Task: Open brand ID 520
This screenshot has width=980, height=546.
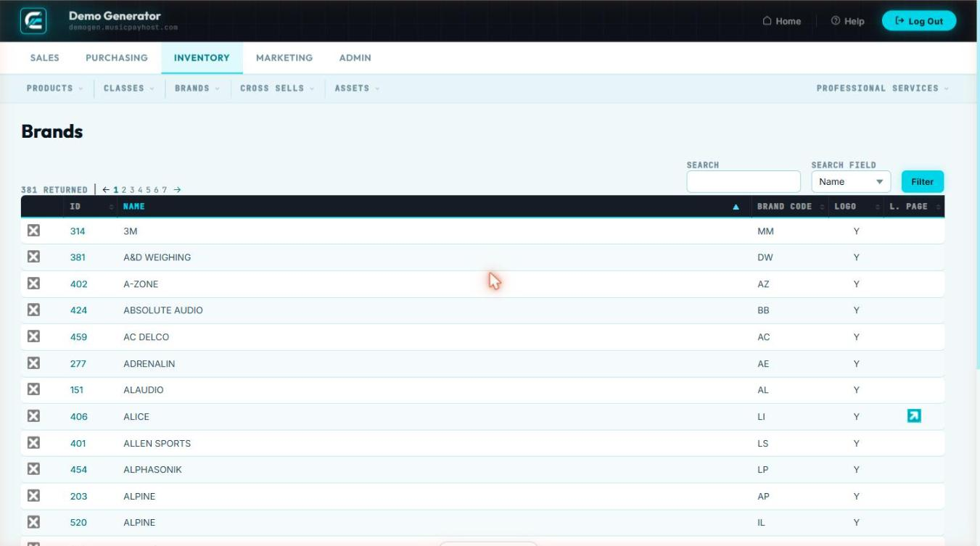Action: (x=78, y=523)
